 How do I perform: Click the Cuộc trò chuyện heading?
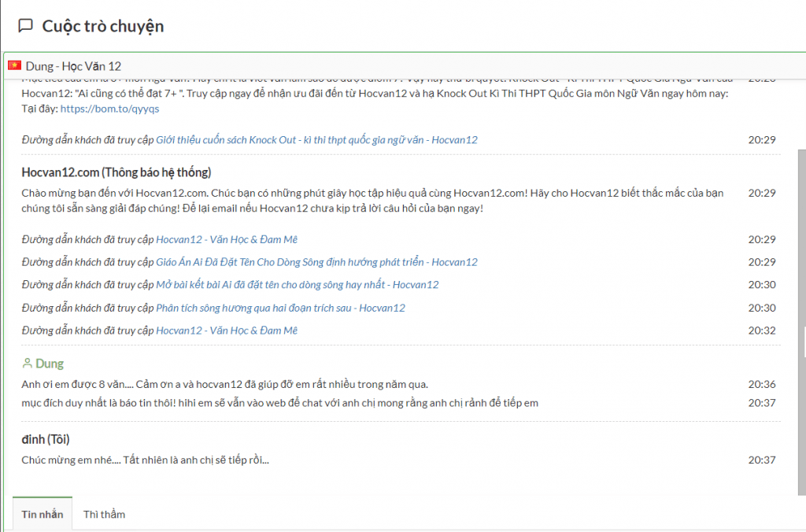(x=103, y=26)
